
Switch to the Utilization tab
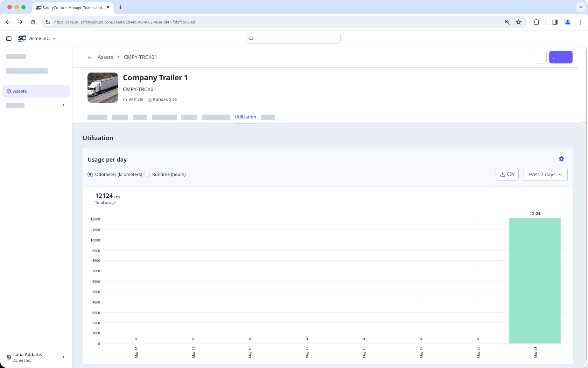(245, 117)
